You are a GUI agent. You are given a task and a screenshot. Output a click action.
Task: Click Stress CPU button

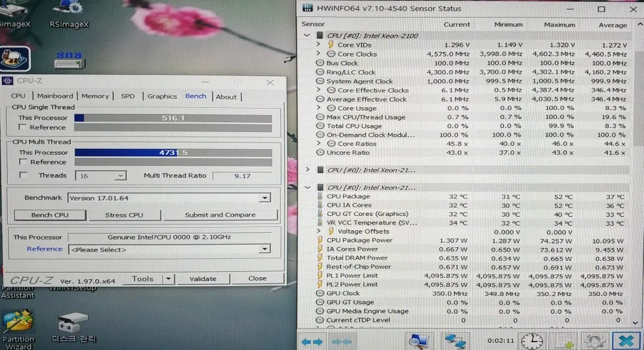124,215
